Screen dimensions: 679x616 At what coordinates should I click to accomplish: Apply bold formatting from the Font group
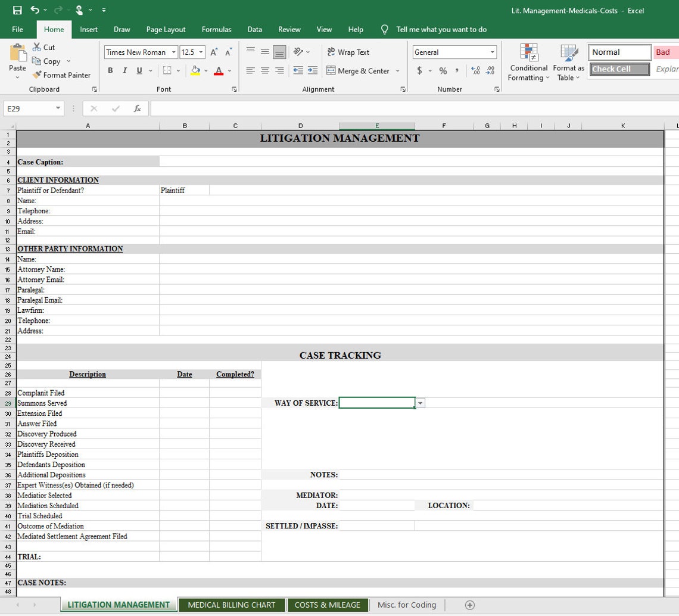(110, 70)
